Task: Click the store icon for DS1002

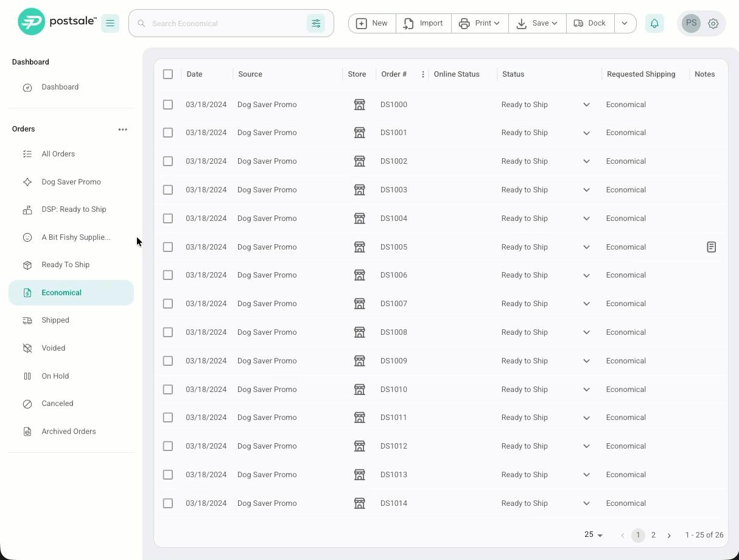Action: tap(360, 161)
